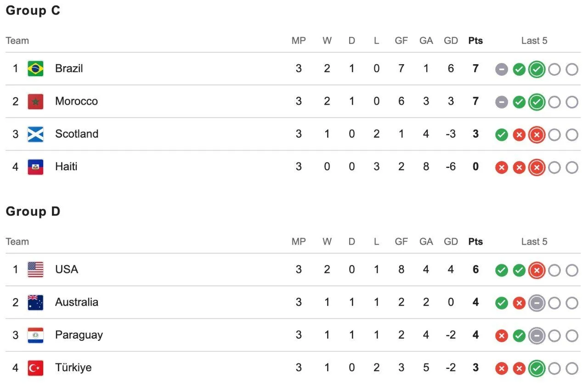This screenshot has width=588, height=390.
Task: Click Haiti's first red loss result icon
Action: (x=502, y=167)
